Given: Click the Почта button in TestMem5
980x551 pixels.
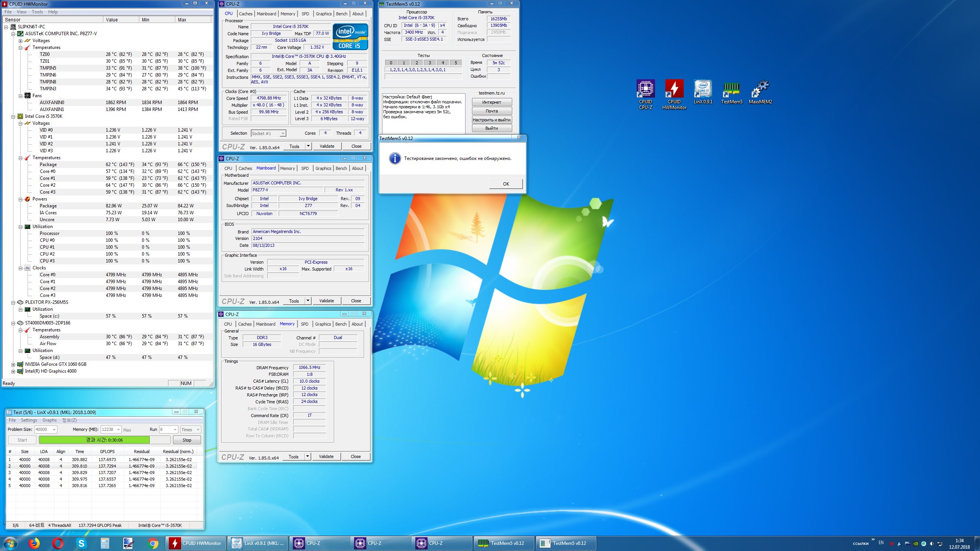Looking at the screenshot, I should pos(492,111).
